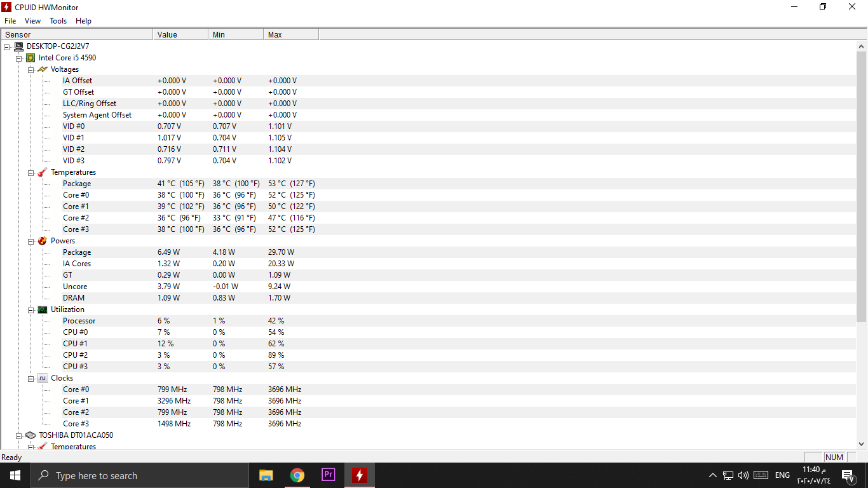Open Adobe Premiere Pro from the taskbar

click(329, 475)
